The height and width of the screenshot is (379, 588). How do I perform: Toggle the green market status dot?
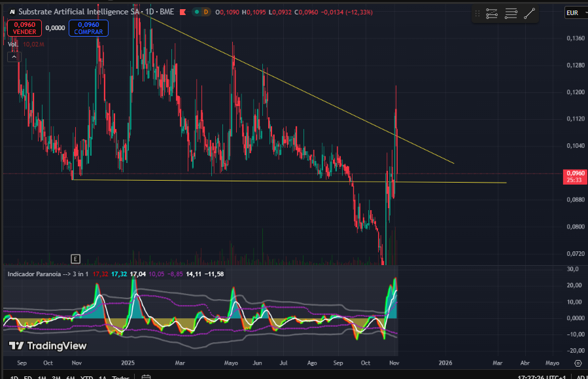point(197,12)
